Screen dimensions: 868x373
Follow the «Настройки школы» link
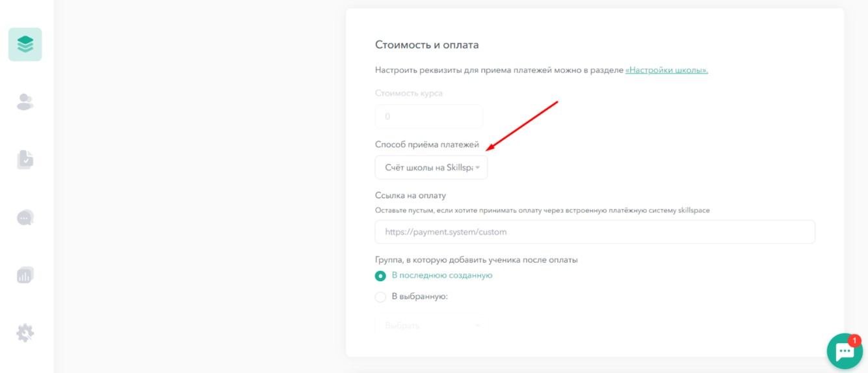tap(666, 70)
